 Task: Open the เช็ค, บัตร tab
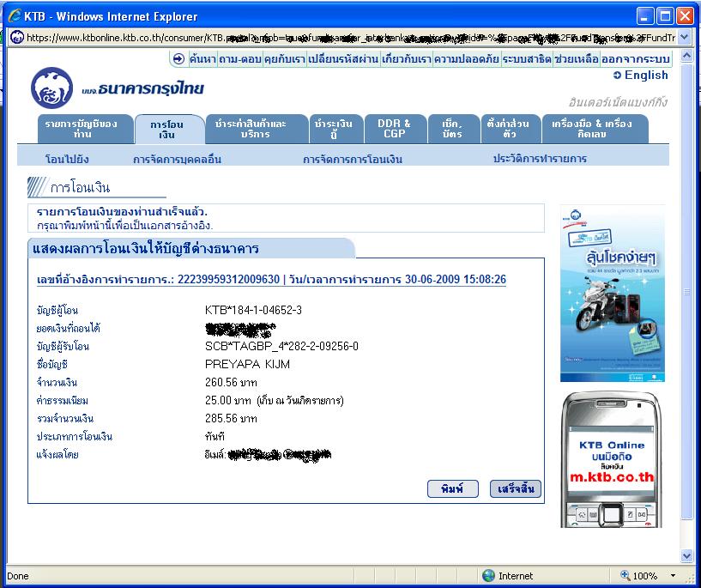click(x=454, y=129)
